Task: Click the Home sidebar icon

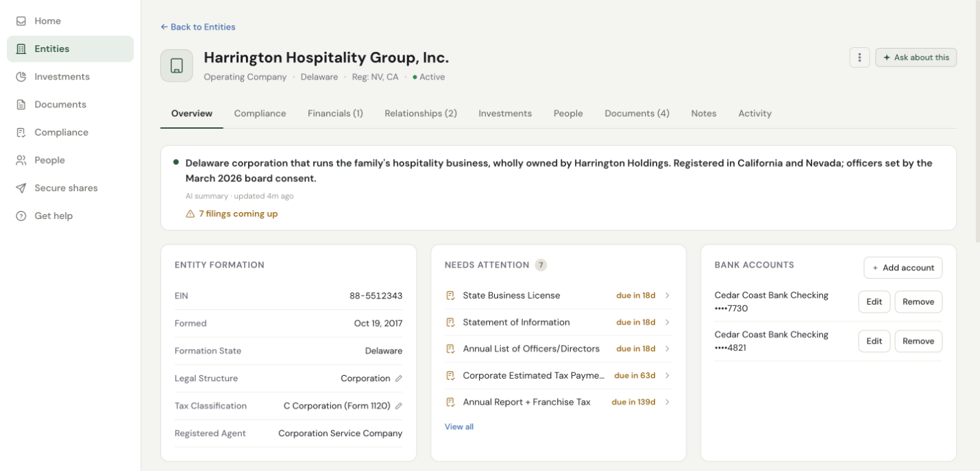Action: click(x=21, y=21)
